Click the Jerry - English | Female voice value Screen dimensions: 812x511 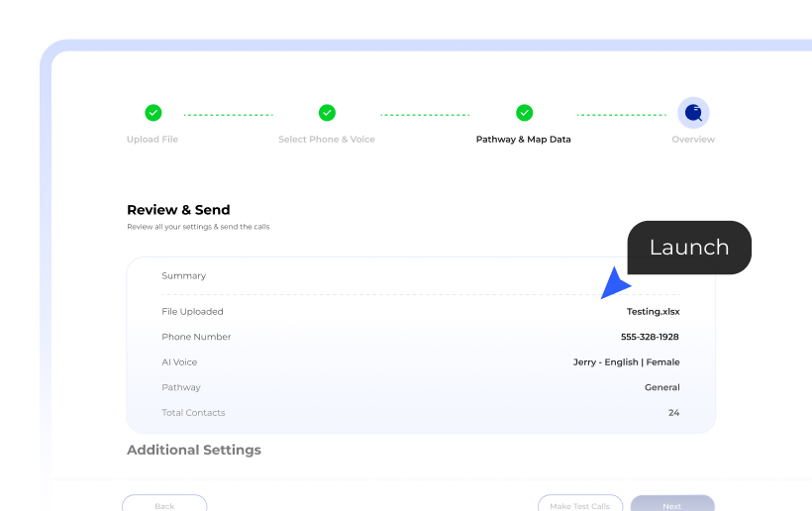tap(626, 362)
